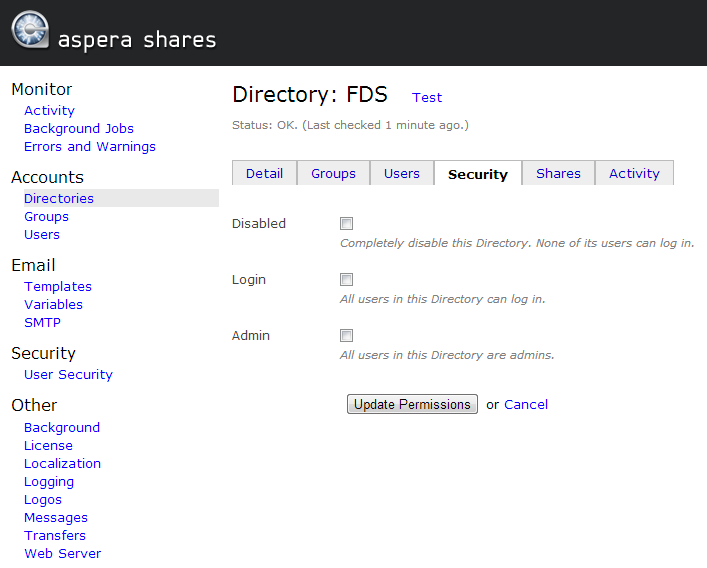707x568 pixels.
Task: Open Email Variables
Action: point(53,305)
